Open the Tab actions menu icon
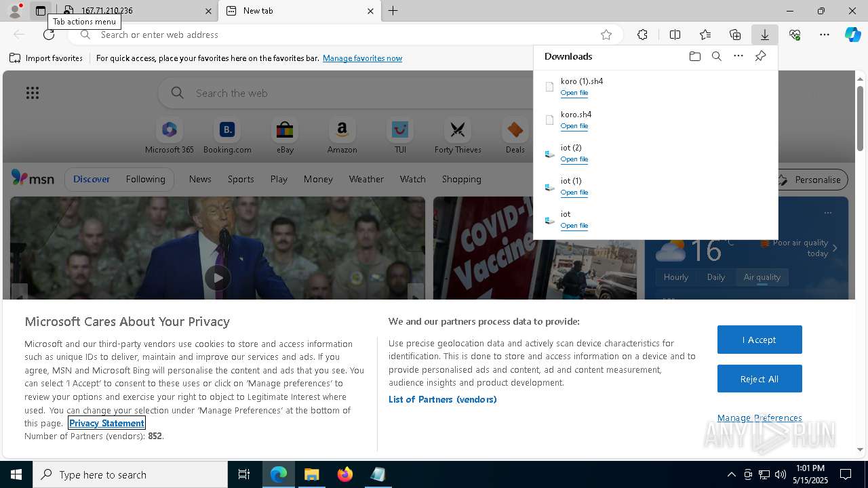The image size is (868, 488). click(x=41, y=11)
